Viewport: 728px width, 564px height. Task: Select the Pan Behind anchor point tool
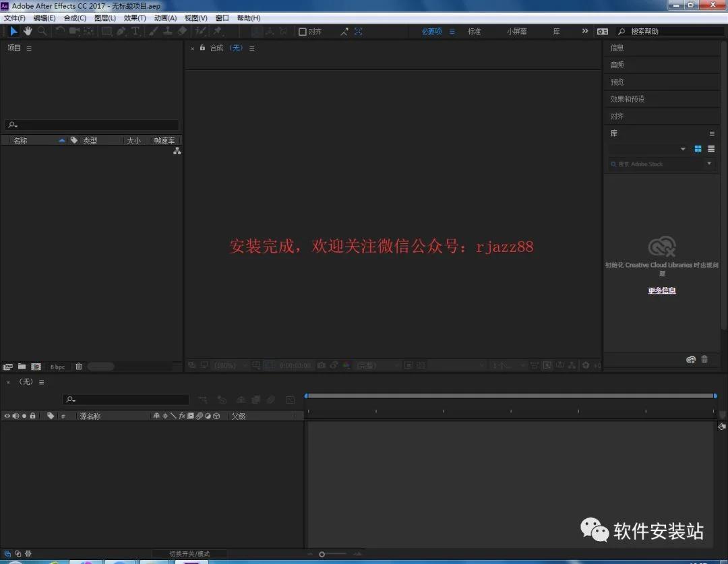click(89, 31)
